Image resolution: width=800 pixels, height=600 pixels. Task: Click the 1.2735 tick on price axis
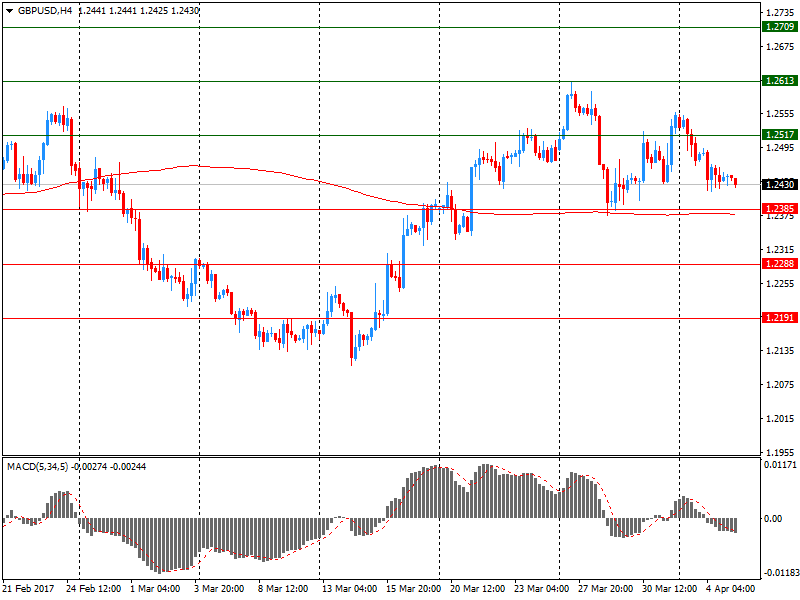778,13
